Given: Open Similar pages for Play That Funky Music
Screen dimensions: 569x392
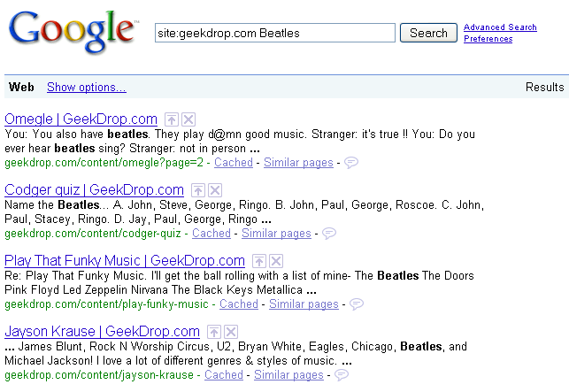Looking at the screenshot, I should [x=304, y=304].
